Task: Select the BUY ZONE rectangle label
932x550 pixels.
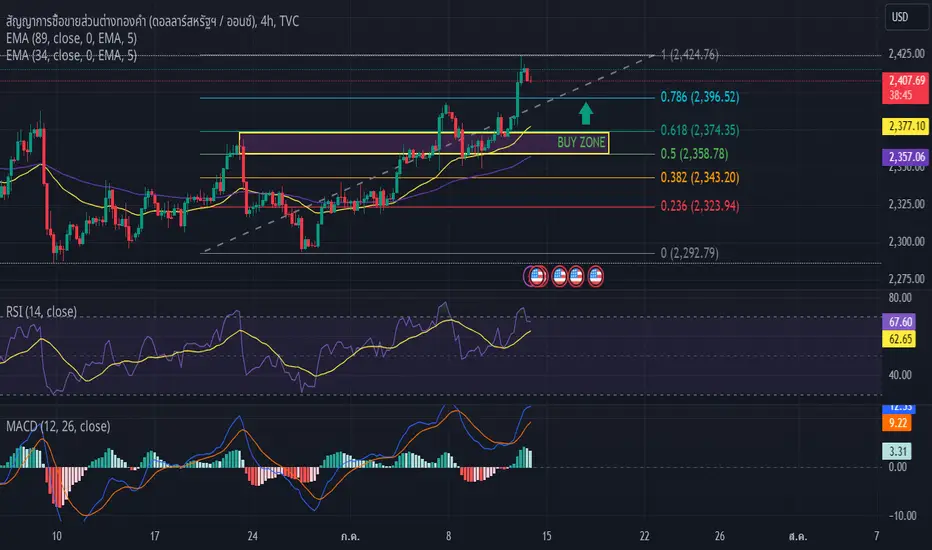Action: click(581, 142)
